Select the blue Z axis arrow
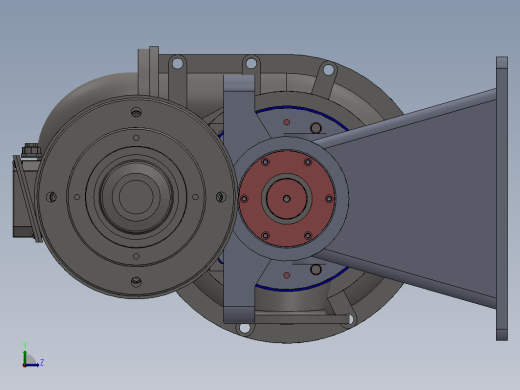520x390 pixels. click(x=33, y=365)
